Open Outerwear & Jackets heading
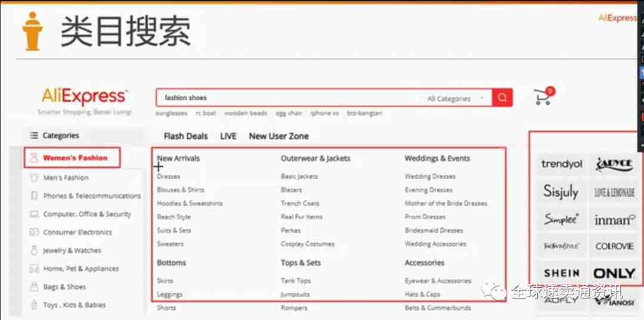 pyautogui.click(x=315, y=159)
